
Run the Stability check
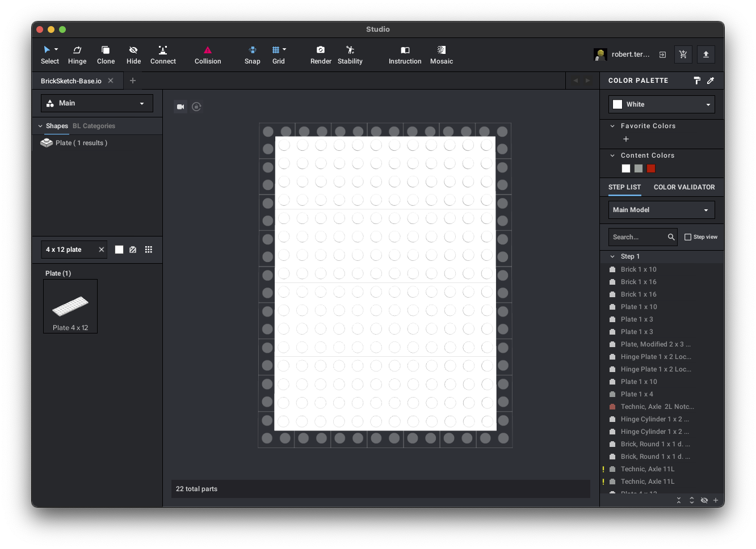pos(350,55)
